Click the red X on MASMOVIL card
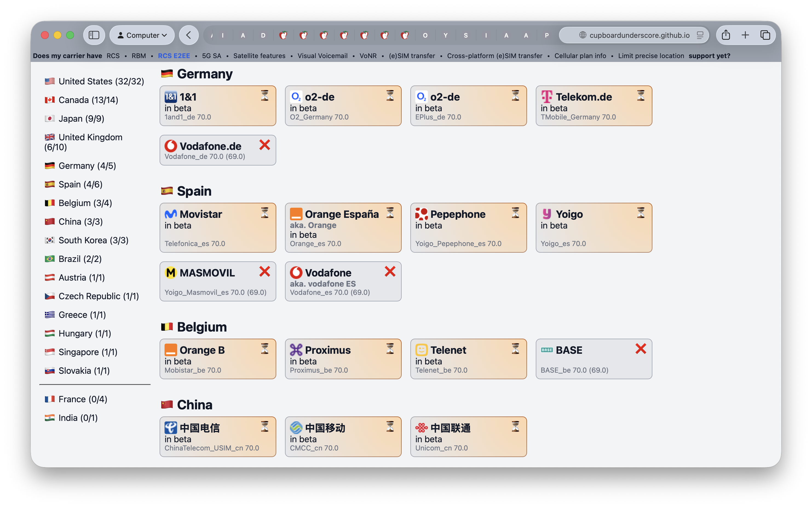The image size is (812, 508). [265, 271]
